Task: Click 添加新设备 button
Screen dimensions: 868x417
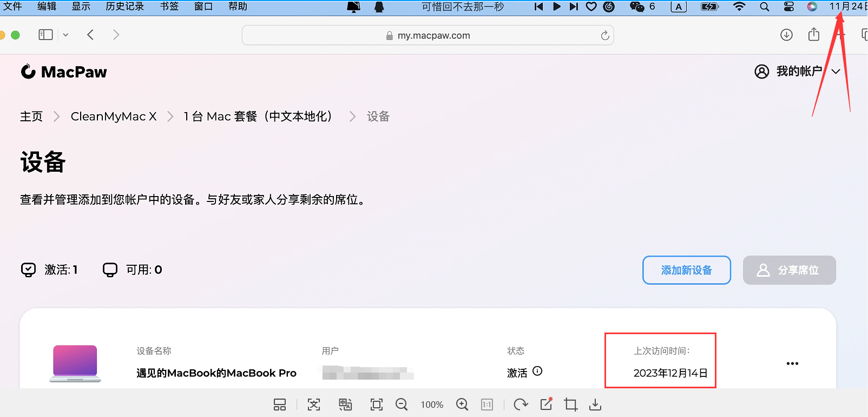Action: click(x=687, y=270)
